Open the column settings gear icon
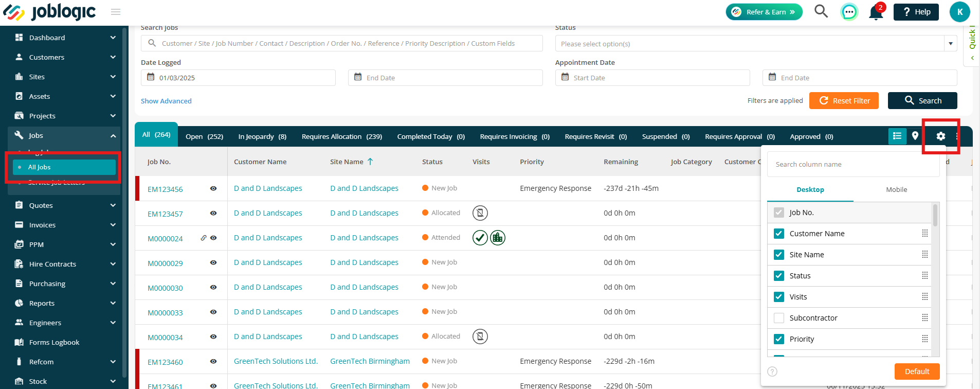 coord(940,136)
